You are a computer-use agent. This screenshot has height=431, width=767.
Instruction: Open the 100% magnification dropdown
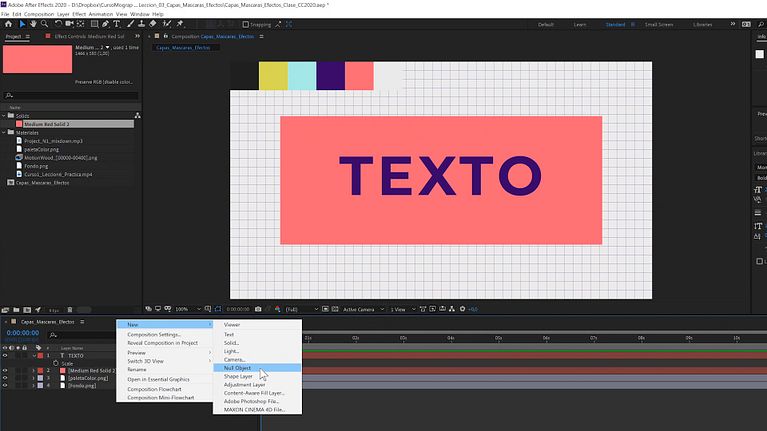(183, 309)
